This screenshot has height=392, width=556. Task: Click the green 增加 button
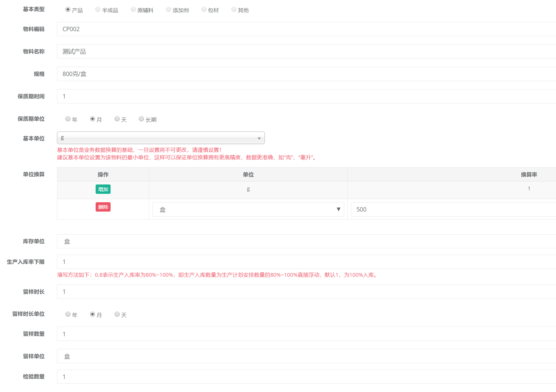point(103,189)
